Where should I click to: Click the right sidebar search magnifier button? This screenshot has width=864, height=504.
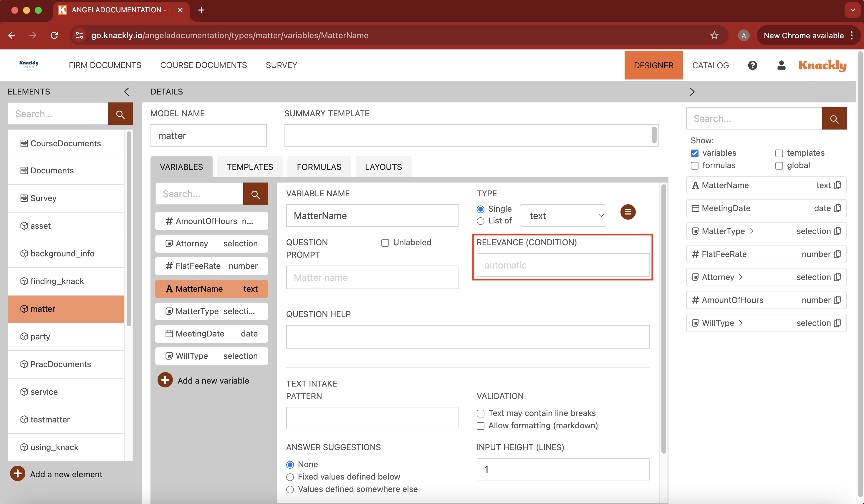[x=834, y=119]
